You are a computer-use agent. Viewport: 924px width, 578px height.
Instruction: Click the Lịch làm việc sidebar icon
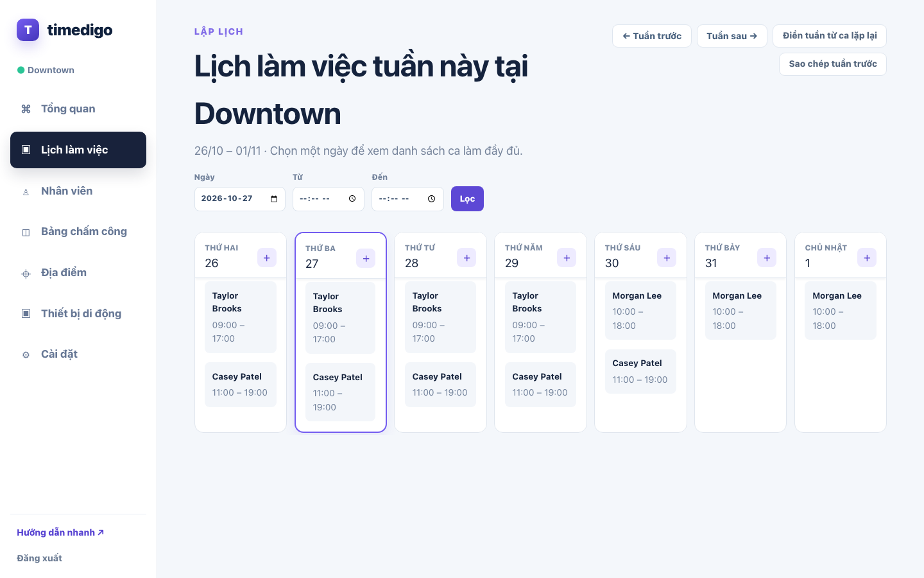point(26,150)
